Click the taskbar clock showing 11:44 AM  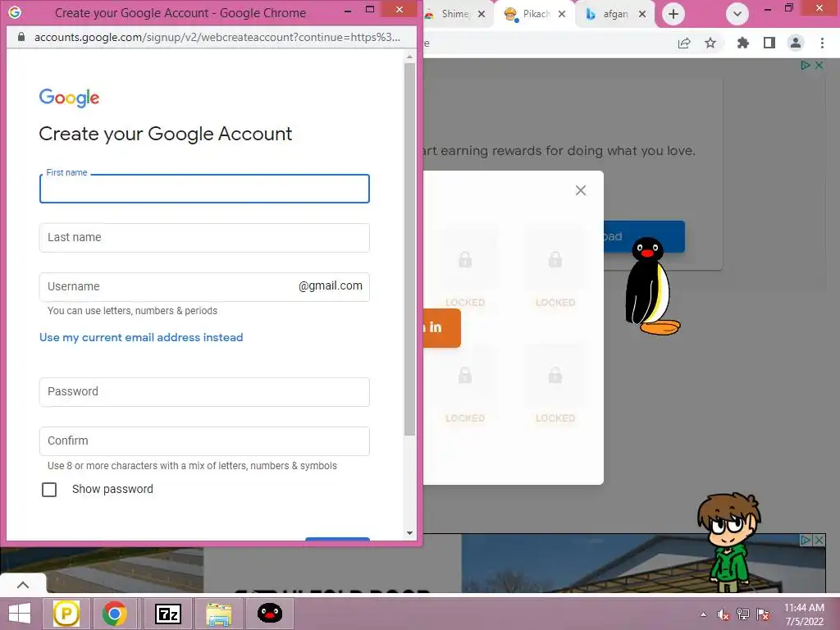[x=804, y=614]
